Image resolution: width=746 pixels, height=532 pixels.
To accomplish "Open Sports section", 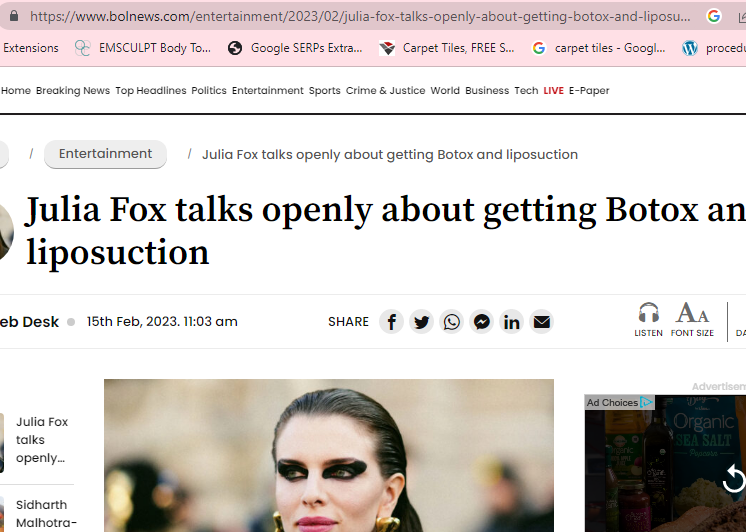I will click(324, 90).
